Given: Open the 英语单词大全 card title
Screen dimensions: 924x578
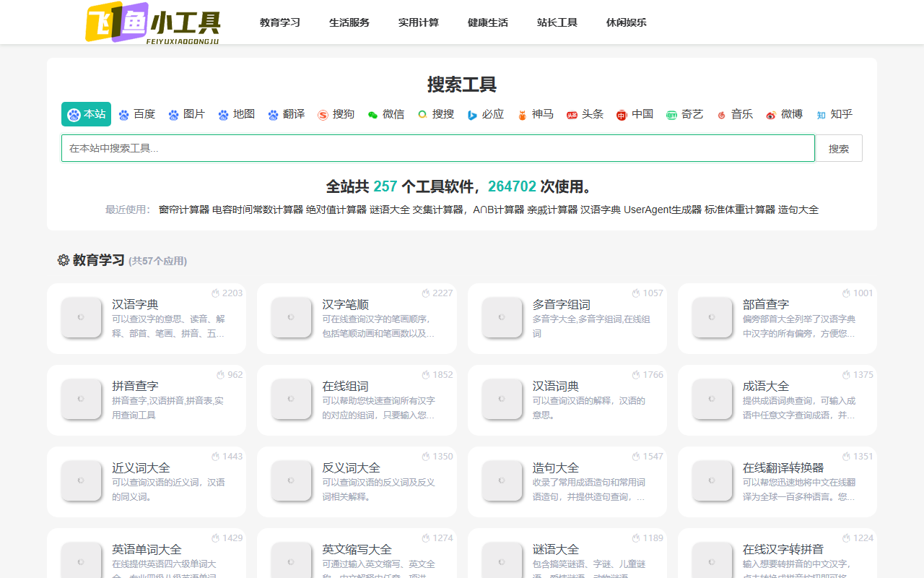Looking at the screenshot, I should (x=147, y=549).
